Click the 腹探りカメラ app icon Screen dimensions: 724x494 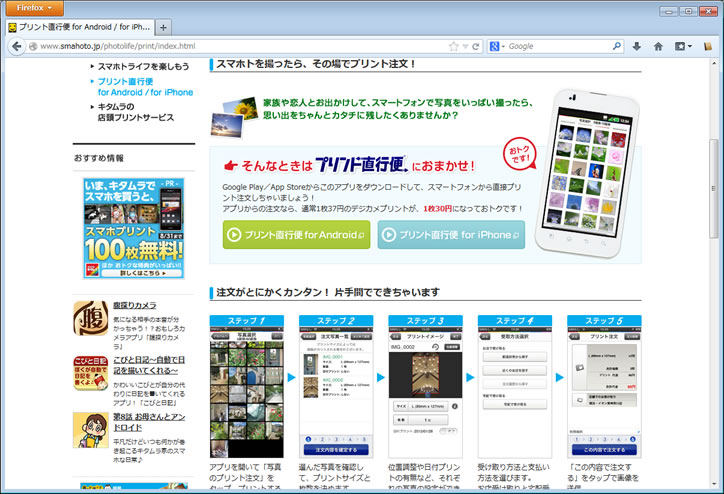[x=90, y=318]
